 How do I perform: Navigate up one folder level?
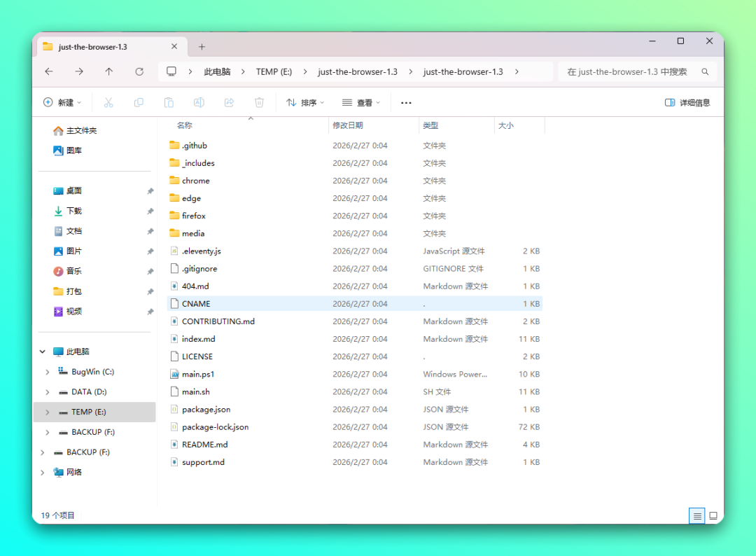(x=108, y=71)
